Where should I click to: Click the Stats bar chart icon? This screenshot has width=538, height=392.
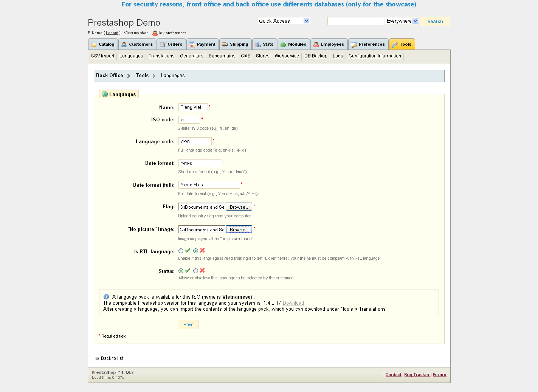tap(258, 45)
